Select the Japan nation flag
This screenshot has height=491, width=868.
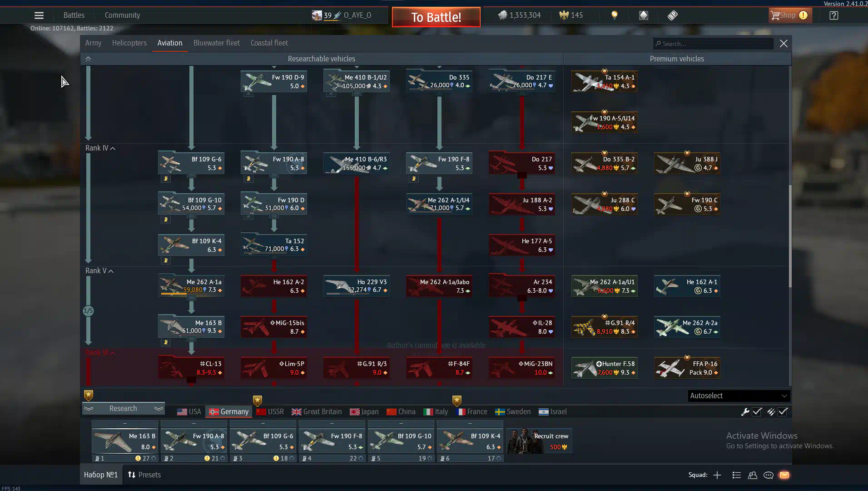click(x=364, y=412)
